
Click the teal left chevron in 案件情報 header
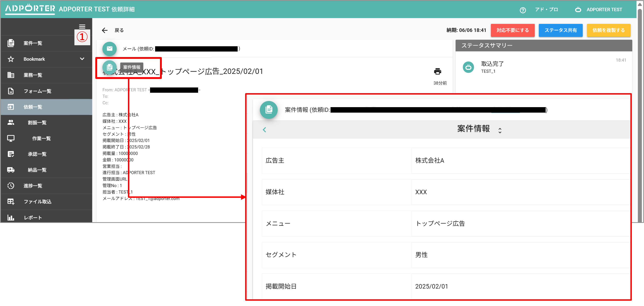pyautogui.click(x=264, y=130)
